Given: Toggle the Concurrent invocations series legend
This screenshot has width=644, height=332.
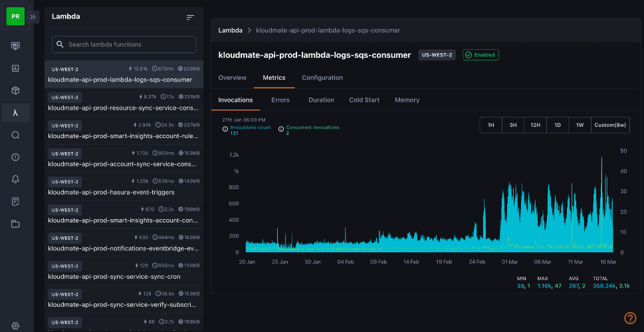Looking at the screenshot, I should [x=308, y=130].
